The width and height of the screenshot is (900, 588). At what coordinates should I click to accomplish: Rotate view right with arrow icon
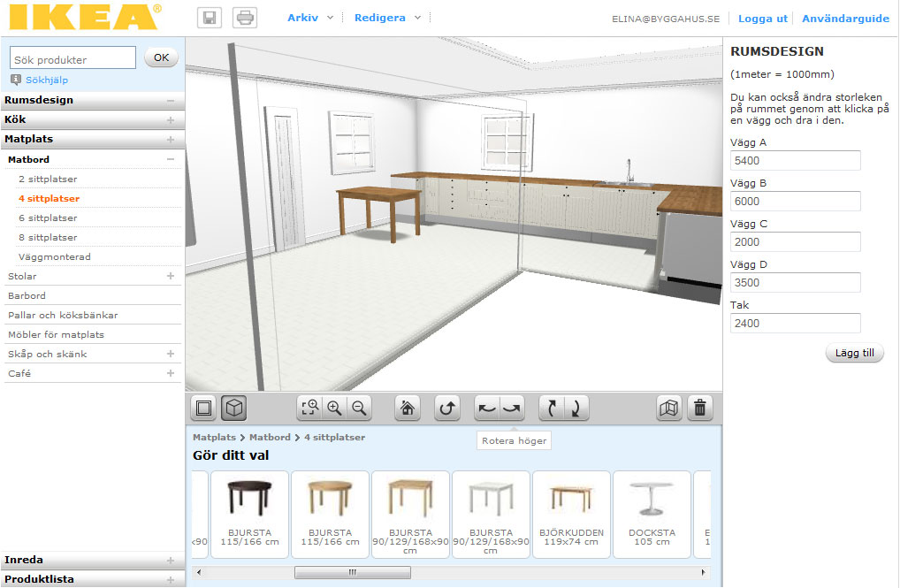coord(513,408)
